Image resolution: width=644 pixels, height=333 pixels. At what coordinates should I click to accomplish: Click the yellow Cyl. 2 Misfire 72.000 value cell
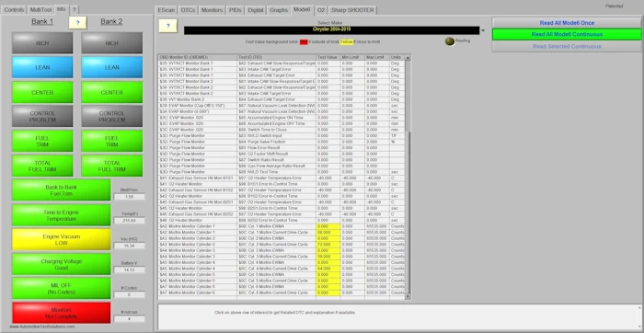[x=328, y=245]
